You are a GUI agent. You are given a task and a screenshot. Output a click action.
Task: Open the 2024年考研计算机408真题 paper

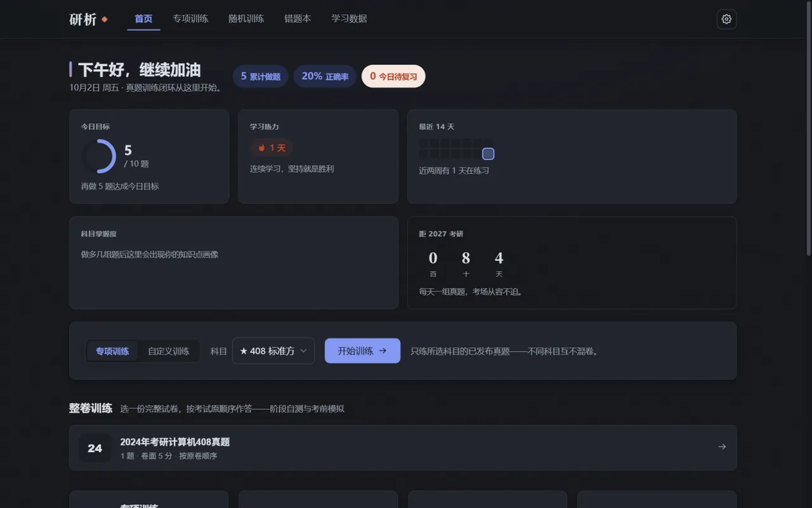403,448
